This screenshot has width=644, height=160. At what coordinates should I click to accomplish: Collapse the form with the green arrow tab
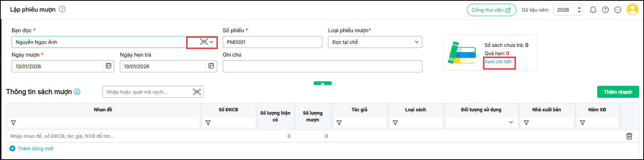[323, 84]
